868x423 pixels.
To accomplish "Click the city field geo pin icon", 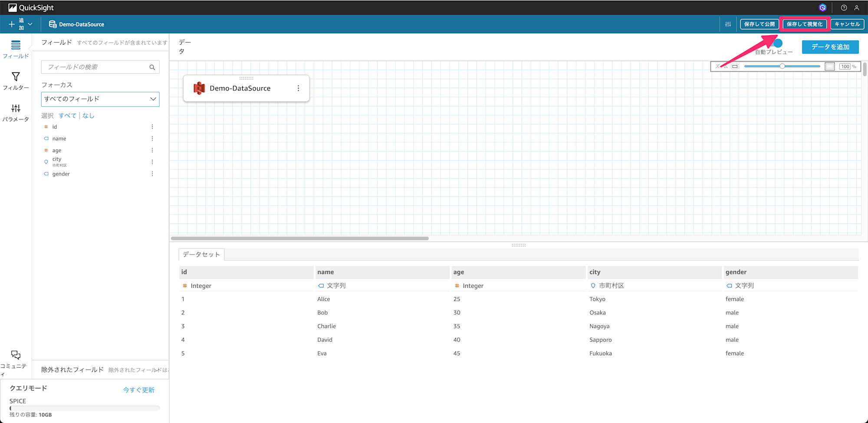I will coord(46,162).
